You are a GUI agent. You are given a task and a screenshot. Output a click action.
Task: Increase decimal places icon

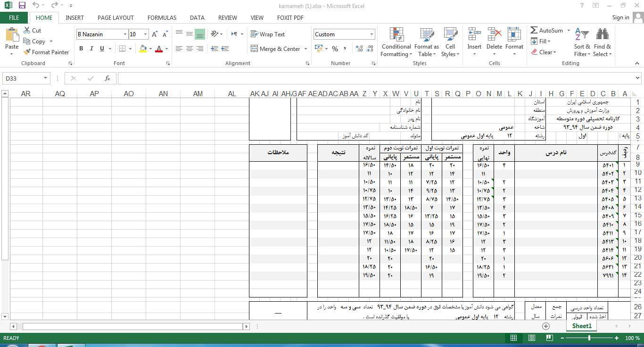359,49
